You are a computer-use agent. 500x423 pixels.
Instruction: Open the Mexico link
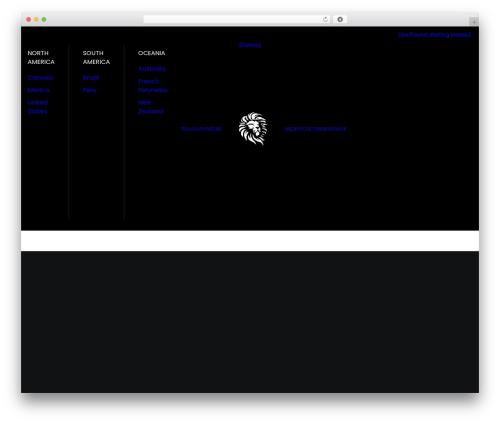pyautogui.click(x=38, y=90)
